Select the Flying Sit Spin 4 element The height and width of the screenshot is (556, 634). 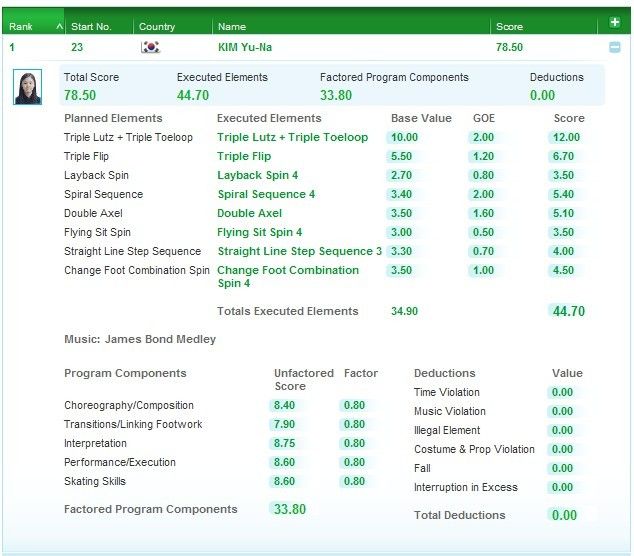tap(259, 233)
